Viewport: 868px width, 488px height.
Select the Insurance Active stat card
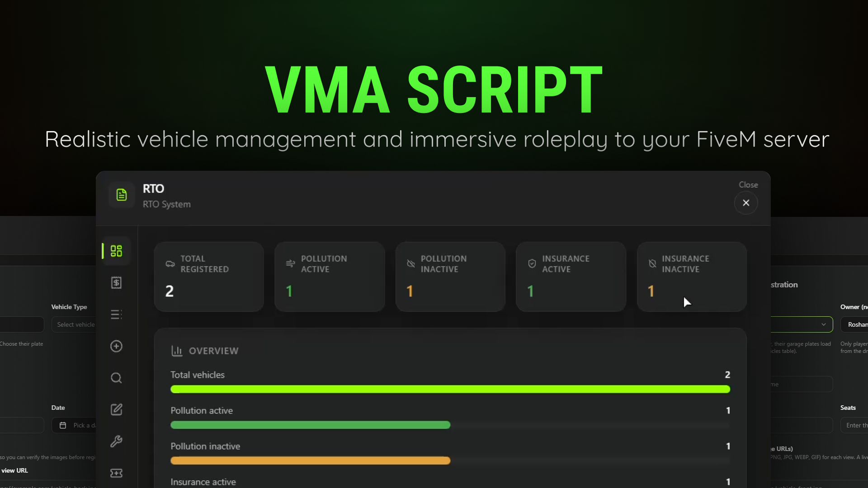tap(571, 277)
